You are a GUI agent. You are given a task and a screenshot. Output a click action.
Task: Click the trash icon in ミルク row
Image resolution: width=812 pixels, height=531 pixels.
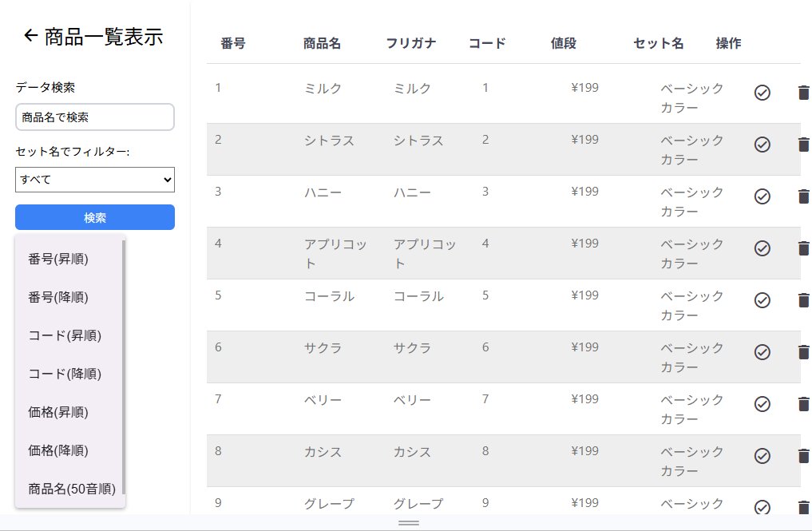point(803,93)
